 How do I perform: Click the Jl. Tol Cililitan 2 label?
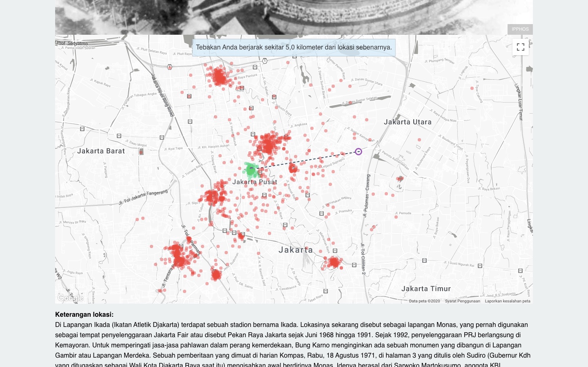pos(363,259)
